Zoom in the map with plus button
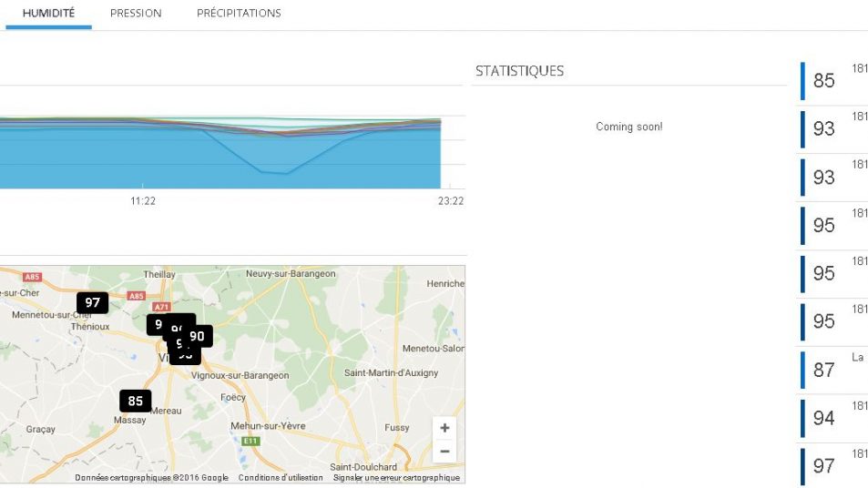Image resolution: width=868 pixels, height=488 pixels. [x=444, y=428]
